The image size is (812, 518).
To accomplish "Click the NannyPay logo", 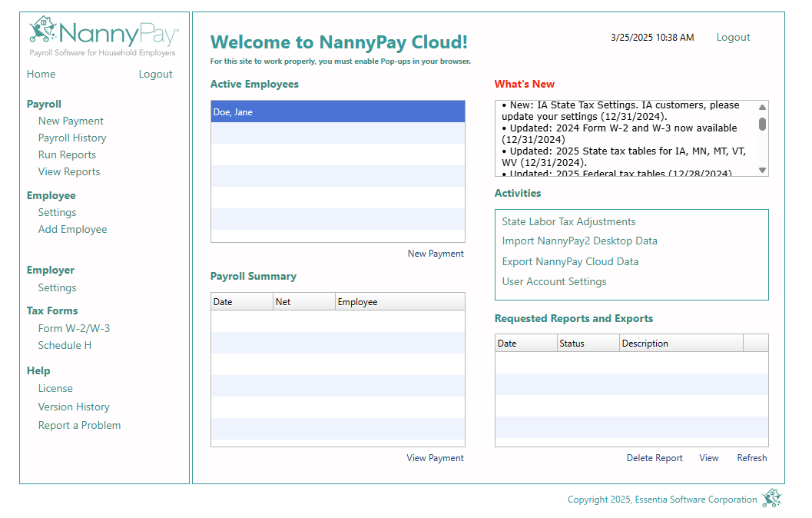I will (104, 32).
